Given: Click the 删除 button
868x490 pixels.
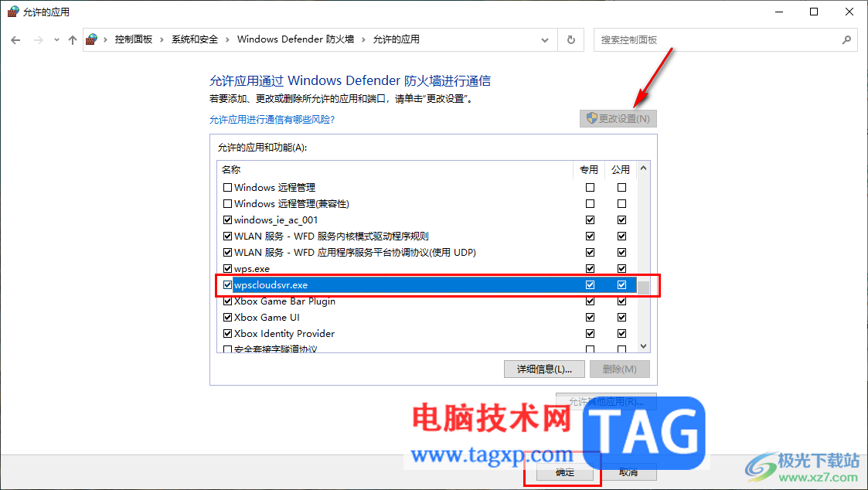Looking at the screenshot, I should (619, 369).
